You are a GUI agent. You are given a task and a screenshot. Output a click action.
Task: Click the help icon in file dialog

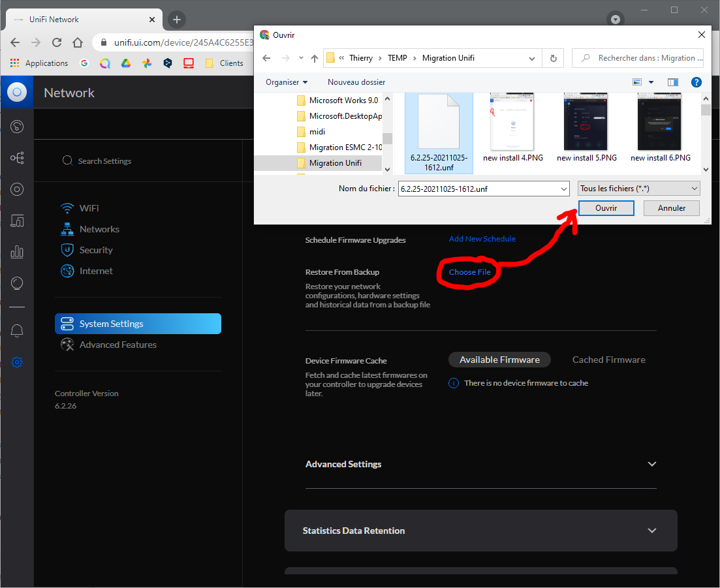tap(696, 82)
